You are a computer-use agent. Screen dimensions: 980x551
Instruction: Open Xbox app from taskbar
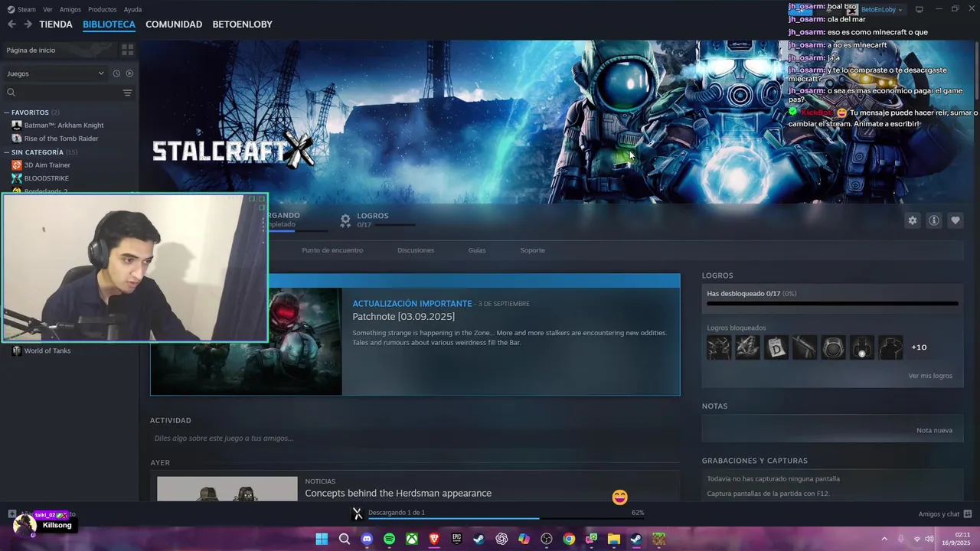(412, 539)
